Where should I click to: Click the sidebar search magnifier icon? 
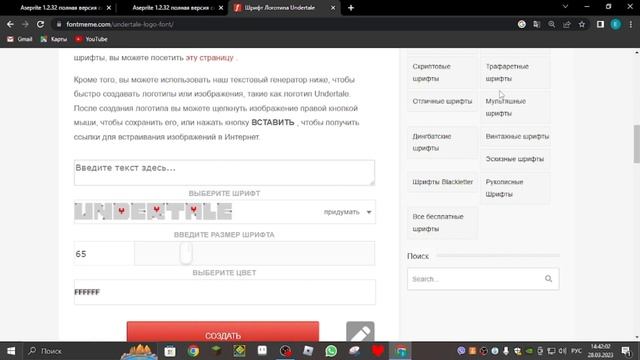coord(548,279)
